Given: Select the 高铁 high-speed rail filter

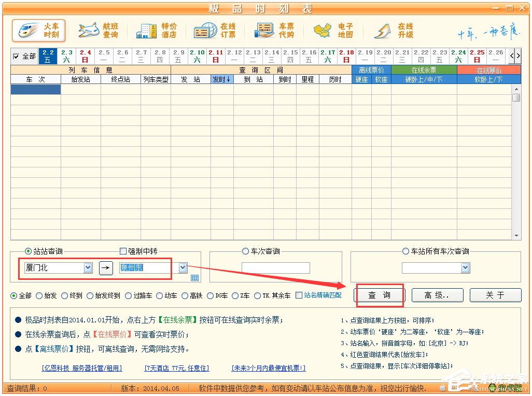Looking at the screenshot, I should click(x=185, y=295).
